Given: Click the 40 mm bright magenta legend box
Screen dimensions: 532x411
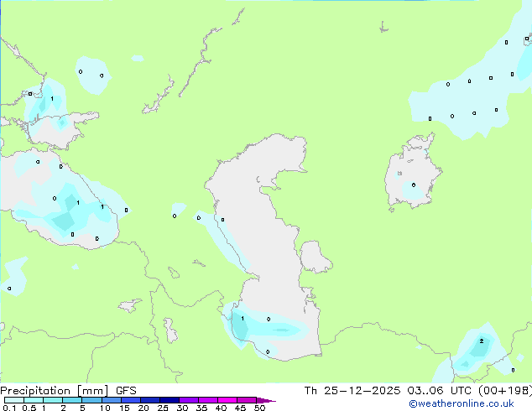Looking at the screenshot, I should click(227, 400).
